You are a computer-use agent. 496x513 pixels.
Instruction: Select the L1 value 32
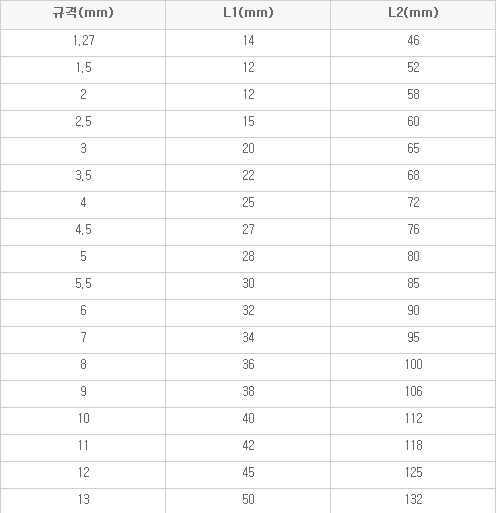[248, 310]
